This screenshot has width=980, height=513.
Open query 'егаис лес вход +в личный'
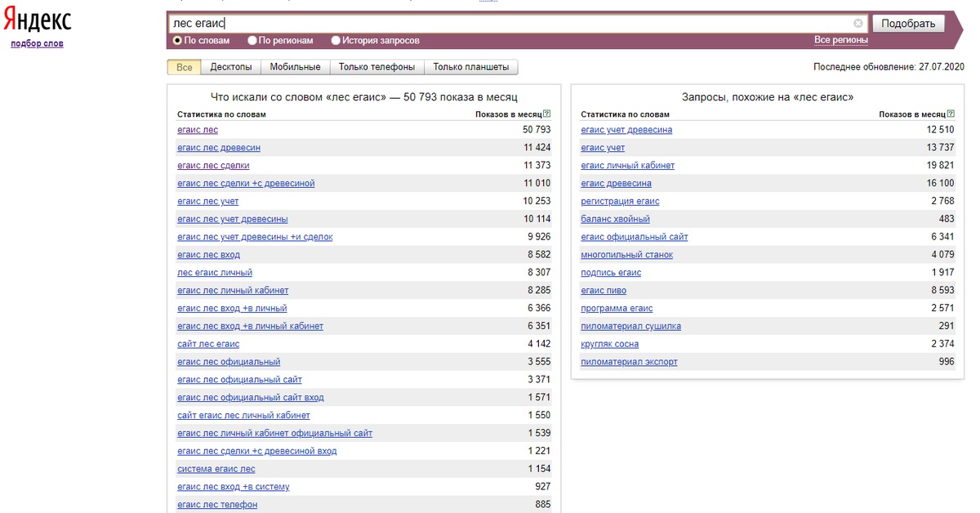pos(232,309)
